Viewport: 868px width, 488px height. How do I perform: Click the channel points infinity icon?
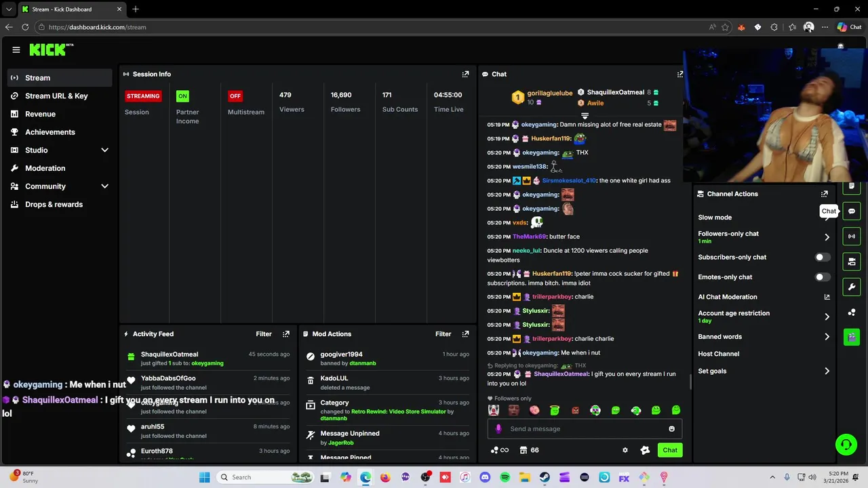click(x=500, y=450)
